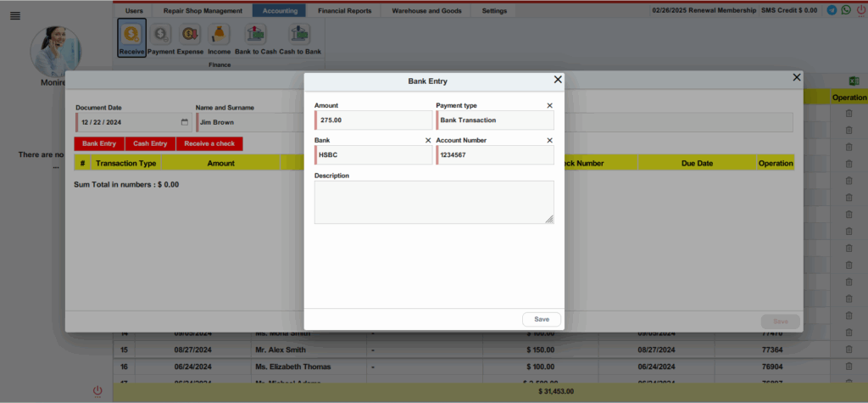The height and width of the screenshot is (403, 868).
Task: Open the calendar picker in Document Date
Action: tap(184, 122)
